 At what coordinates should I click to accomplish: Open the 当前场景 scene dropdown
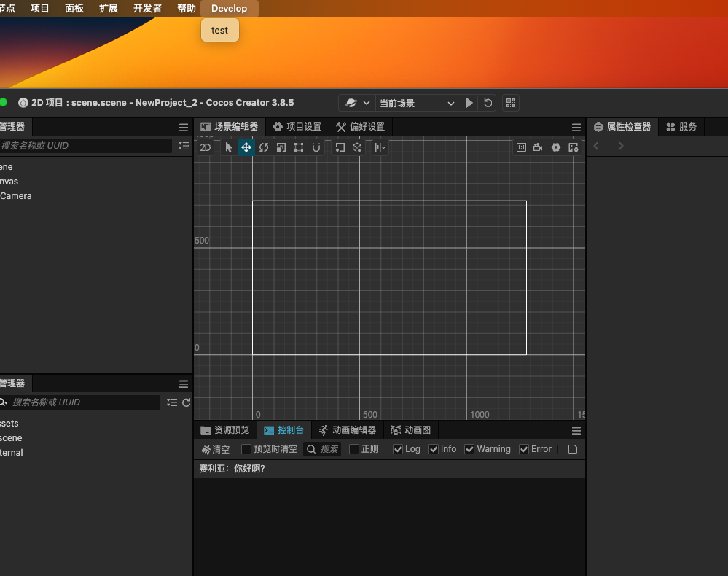pos(416,103)
